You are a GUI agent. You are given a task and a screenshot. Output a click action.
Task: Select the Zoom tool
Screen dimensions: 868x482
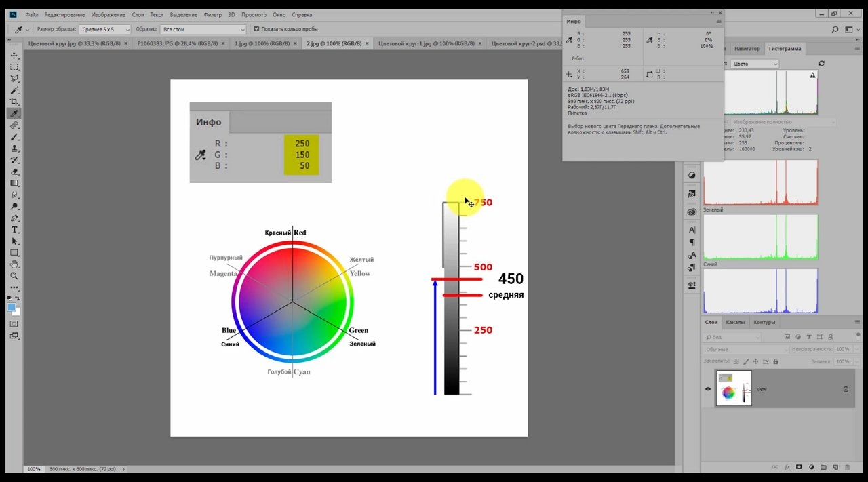point(14,276)
